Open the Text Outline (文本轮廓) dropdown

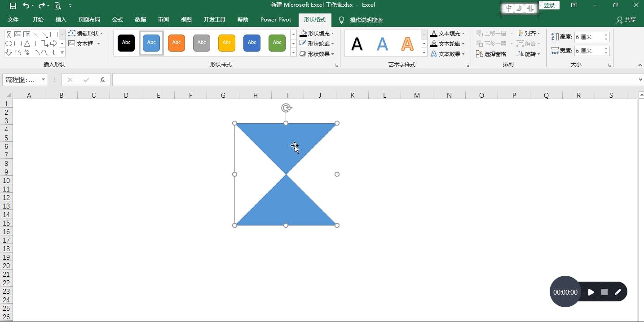pyautogui.click(x=447, y=44)
